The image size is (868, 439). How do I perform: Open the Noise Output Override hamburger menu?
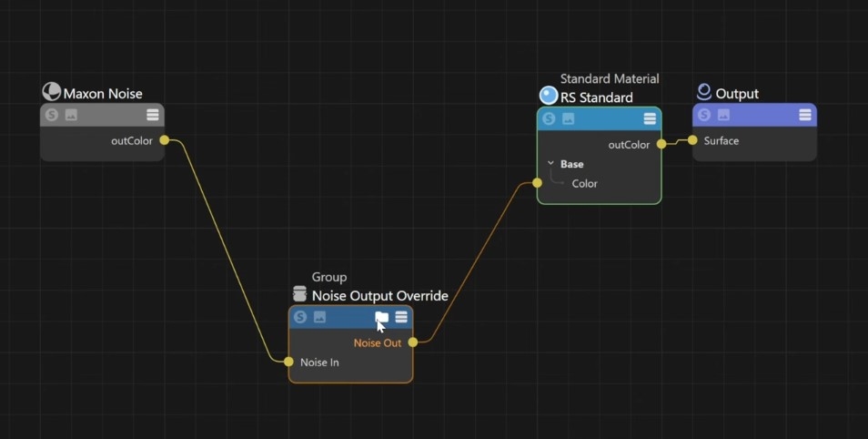pyautogui.click(x=401, y=317)
